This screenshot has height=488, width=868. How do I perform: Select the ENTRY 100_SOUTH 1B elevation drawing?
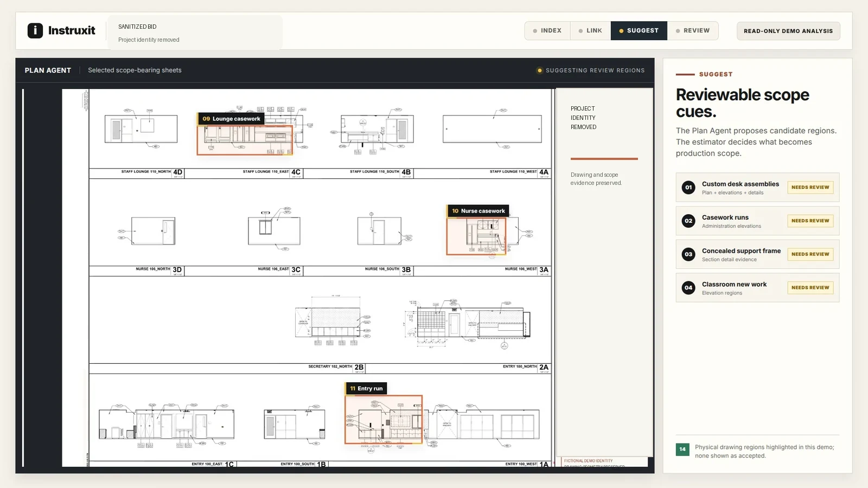click(295, 424)
